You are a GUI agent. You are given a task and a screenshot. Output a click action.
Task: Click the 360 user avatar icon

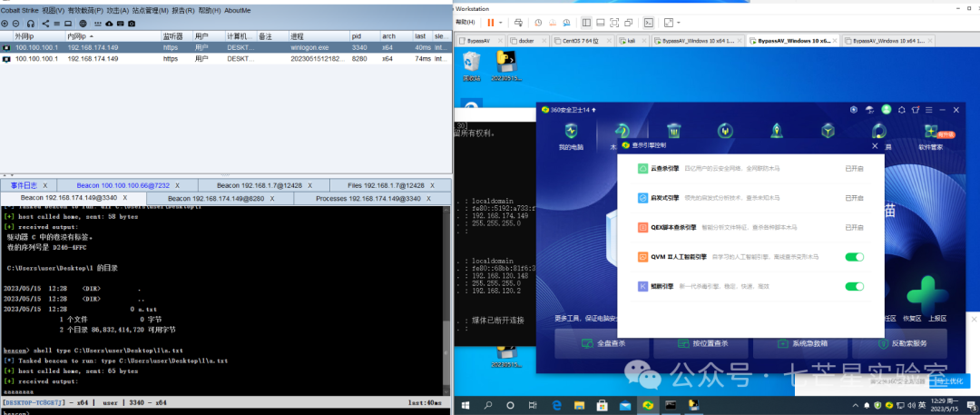tap(886, 110)
